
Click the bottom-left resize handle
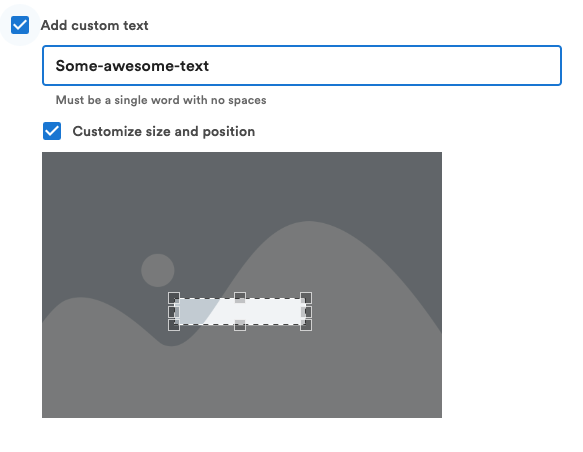pos(174,325)
